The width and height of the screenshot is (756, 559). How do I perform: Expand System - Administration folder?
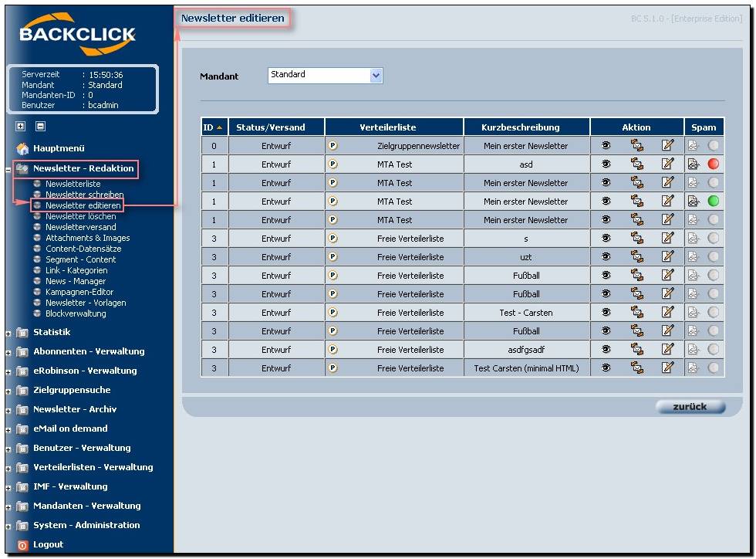tap(8, 526)
